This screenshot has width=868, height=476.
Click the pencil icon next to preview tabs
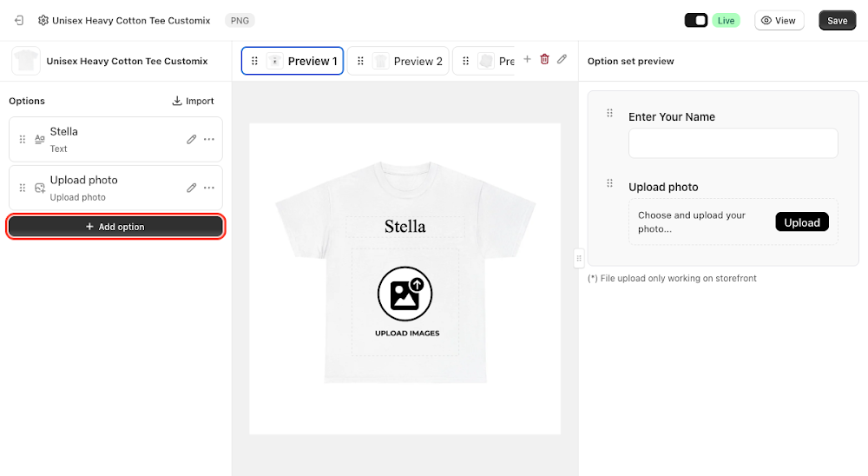point(562,59)
